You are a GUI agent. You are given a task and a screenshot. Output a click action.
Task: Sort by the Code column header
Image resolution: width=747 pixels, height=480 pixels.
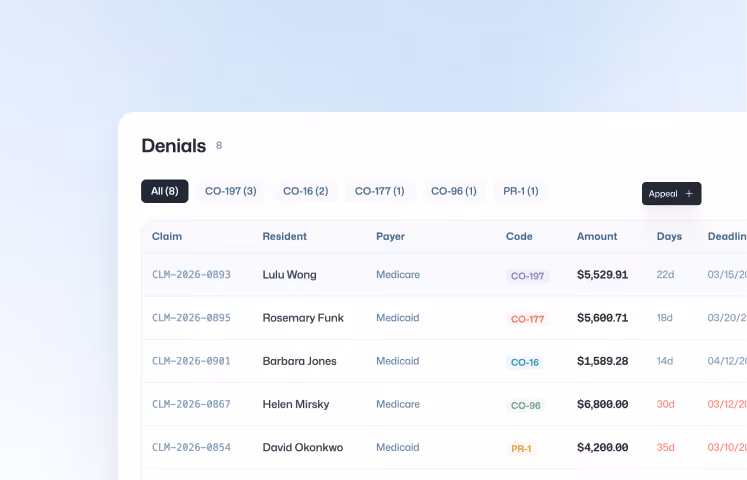point(519,236)
